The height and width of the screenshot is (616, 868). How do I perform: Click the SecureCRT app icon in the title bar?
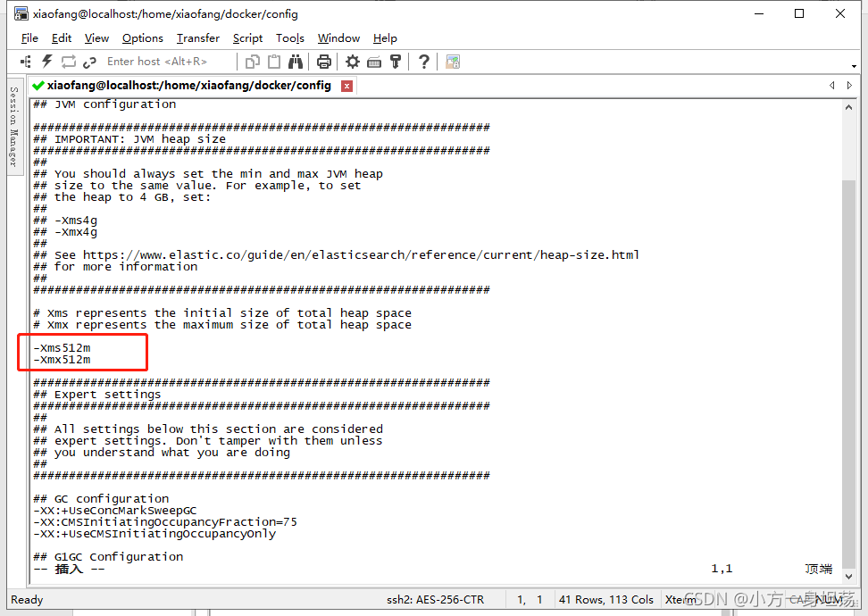tap(21, 13)
